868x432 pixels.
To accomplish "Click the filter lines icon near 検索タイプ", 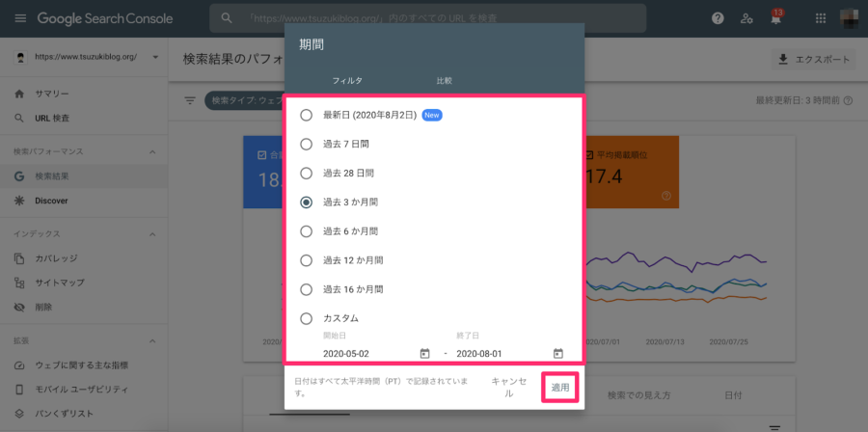I will [x=190, y=100].
